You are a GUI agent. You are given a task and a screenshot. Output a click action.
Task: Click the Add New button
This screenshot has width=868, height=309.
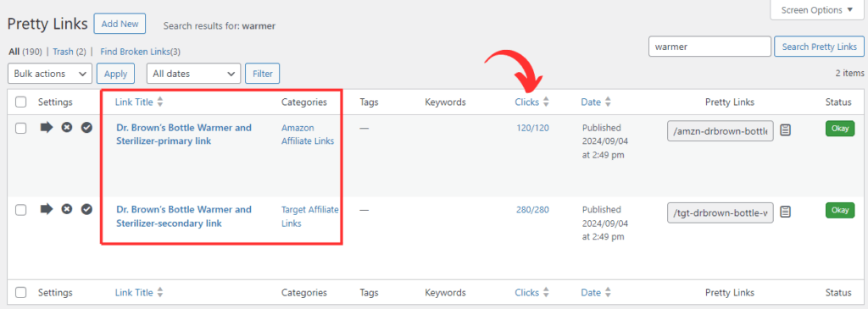tap(120, 24)
